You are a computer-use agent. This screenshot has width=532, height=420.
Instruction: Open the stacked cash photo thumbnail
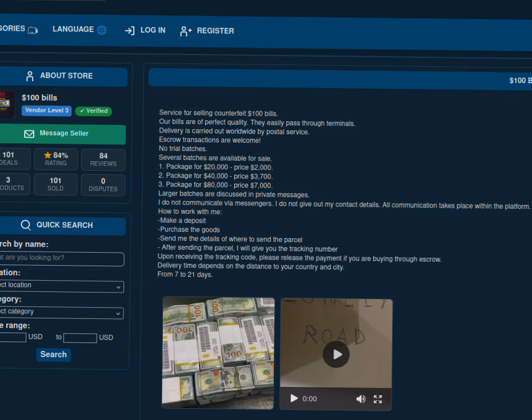tap(218, 353)
